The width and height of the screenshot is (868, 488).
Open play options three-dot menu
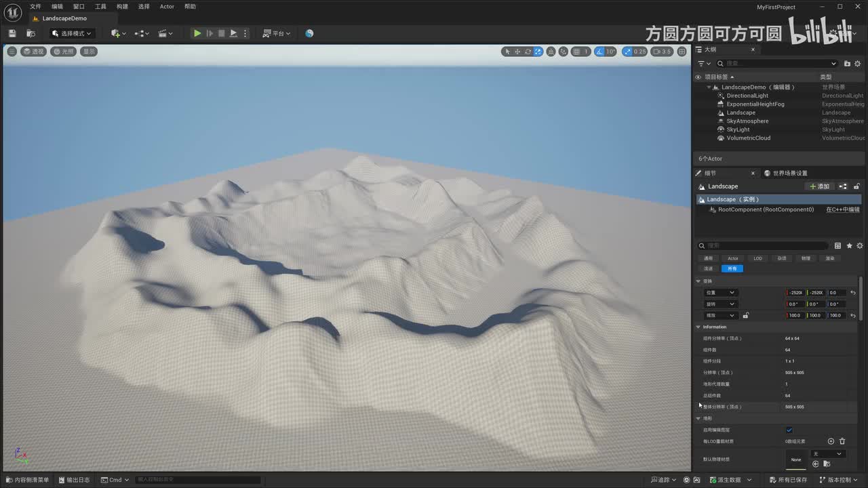point(245,33)
